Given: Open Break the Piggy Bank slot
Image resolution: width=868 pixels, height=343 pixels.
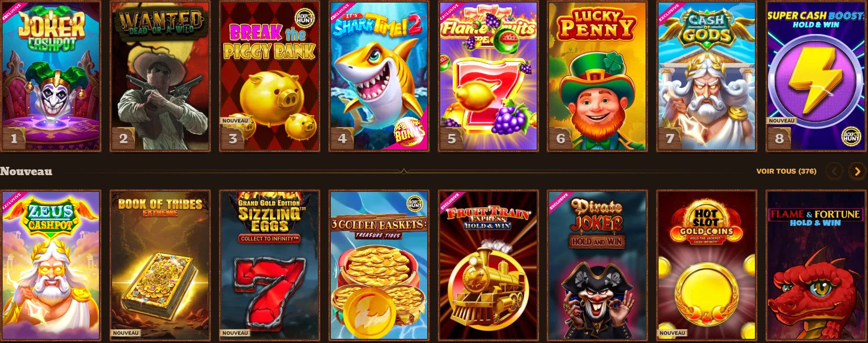Looking at the screenshot, I should click(270, 76).
